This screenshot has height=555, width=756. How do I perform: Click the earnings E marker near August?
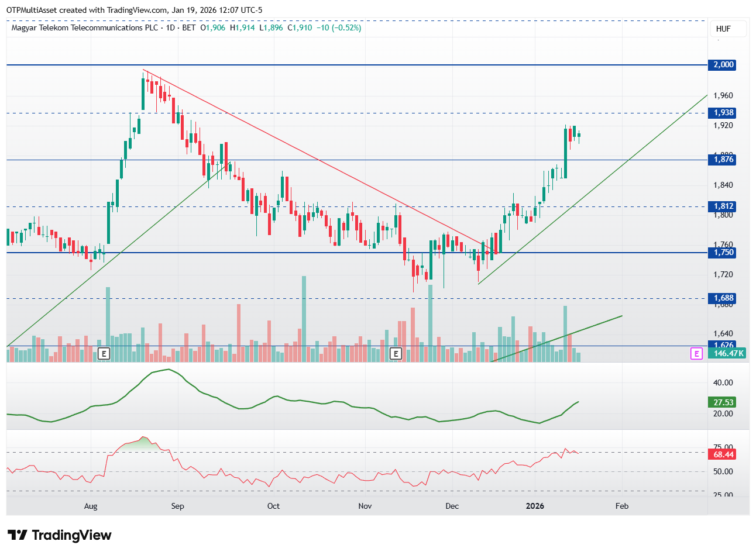pyautogui.click(x=104, y=353)
